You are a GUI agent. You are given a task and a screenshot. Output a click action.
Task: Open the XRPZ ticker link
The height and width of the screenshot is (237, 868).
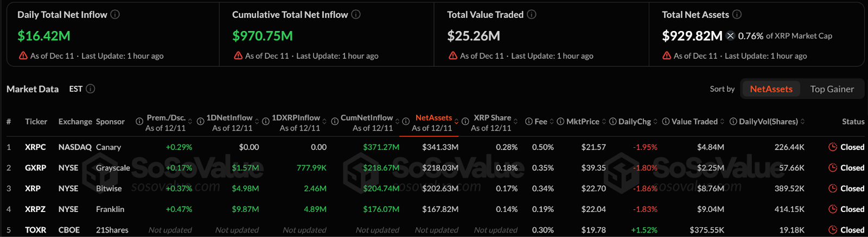coord(35,209)
